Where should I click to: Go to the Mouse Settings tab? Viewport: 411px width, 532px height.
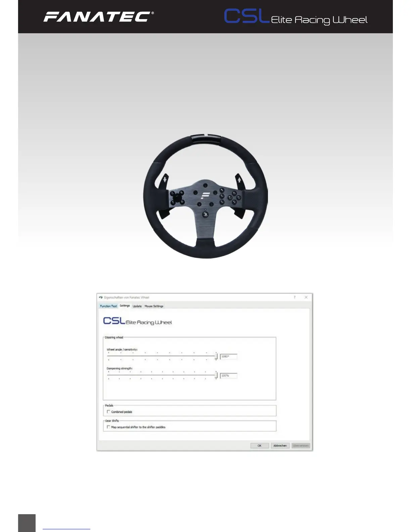[154, 306]
